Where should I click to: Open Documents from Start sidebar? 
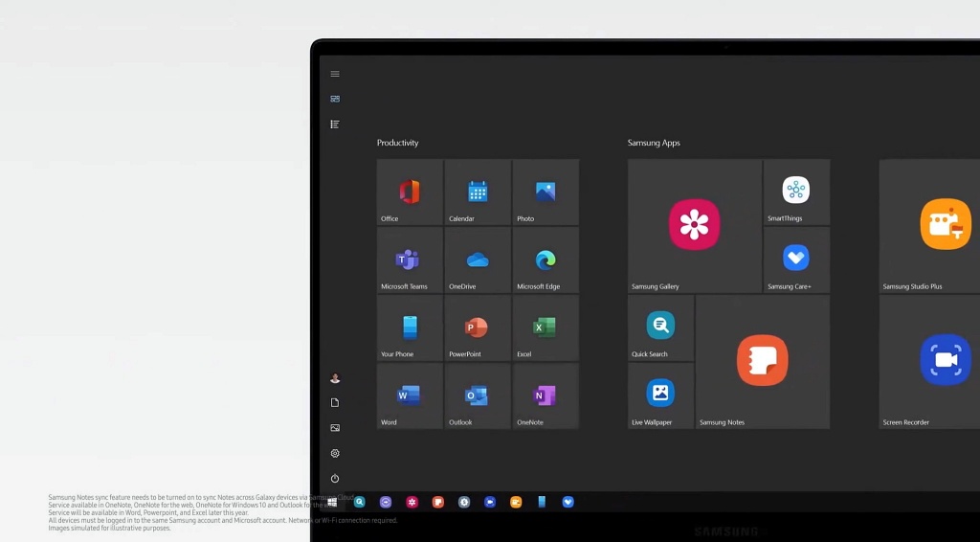tap(335, 402)
